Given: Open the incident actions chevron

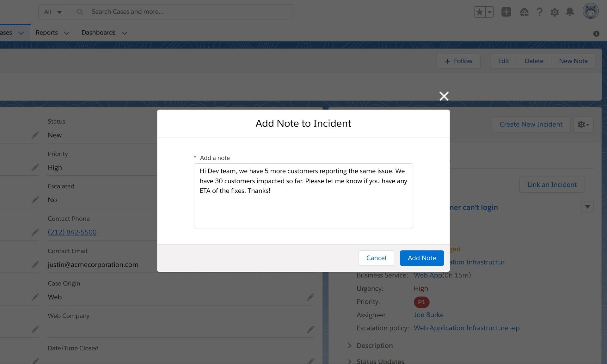Looking at the screenshot, I should click(x=587, y=207).
